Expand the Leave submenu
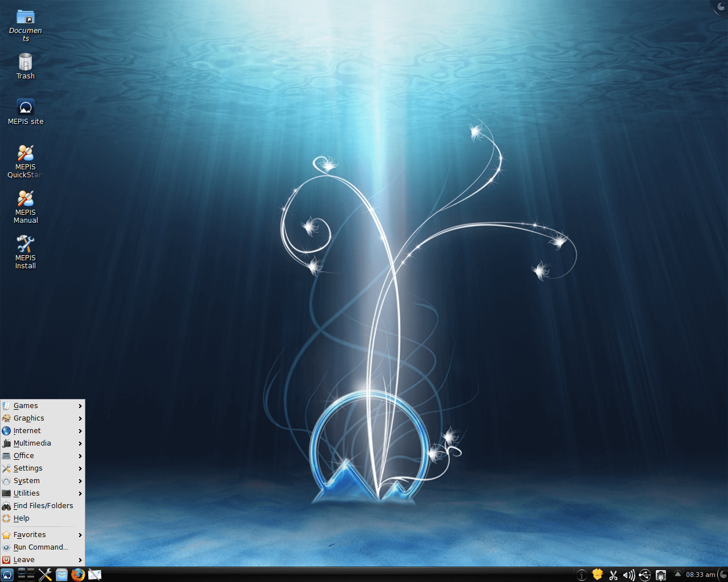 [x=23, y=559]
